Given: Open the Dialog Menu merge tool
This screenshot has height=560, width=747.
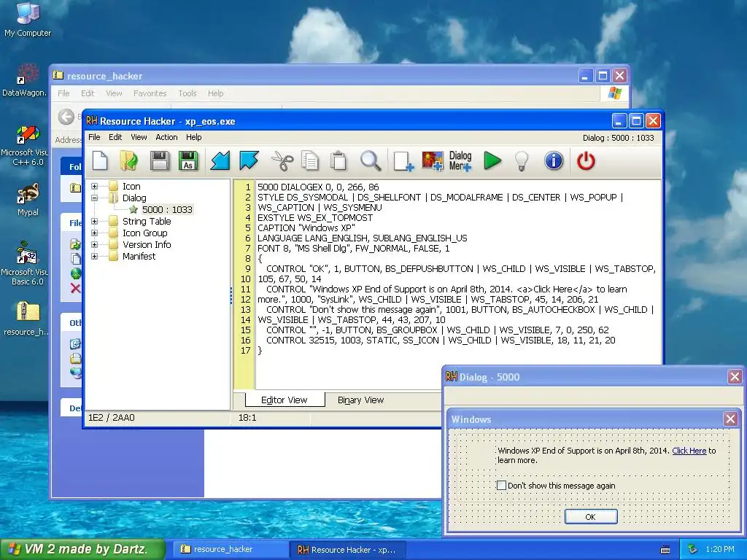Looking at the screenshot, I should coord(460,161).
